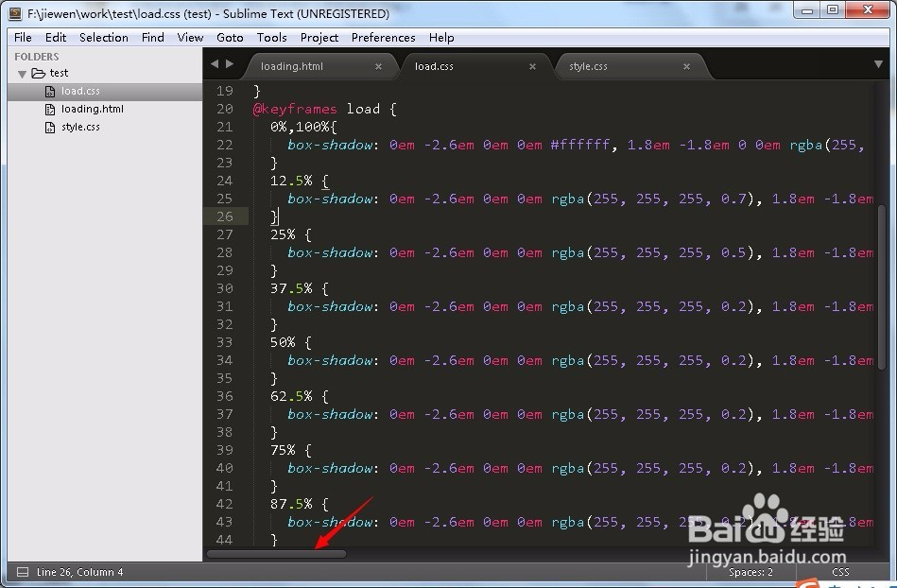Minimize the Sublime Text window
Viewport: 897px width, 588px height.
click(x=806, y=10)
